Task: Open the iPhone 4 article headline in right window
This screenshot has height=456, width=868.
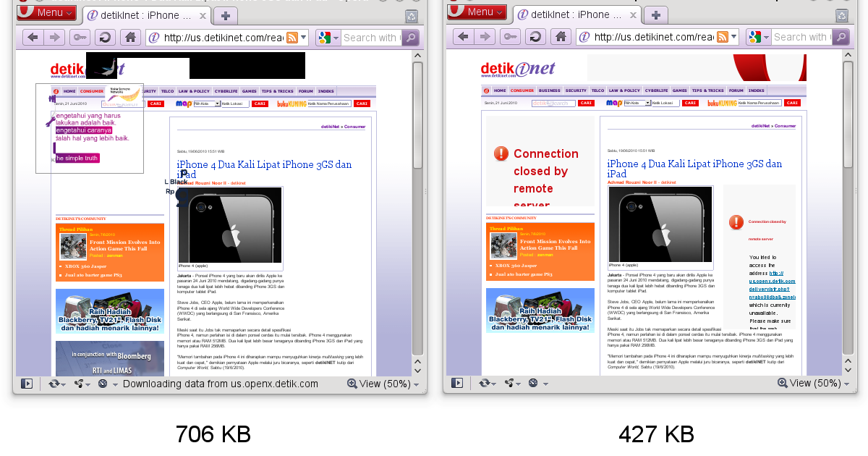Action: (x=695, y=169)
